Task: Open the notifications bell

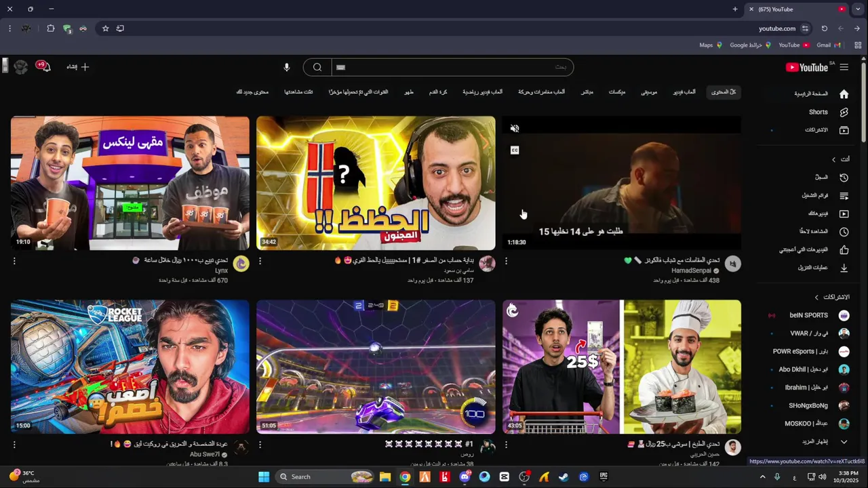Action: click(45, 66)
